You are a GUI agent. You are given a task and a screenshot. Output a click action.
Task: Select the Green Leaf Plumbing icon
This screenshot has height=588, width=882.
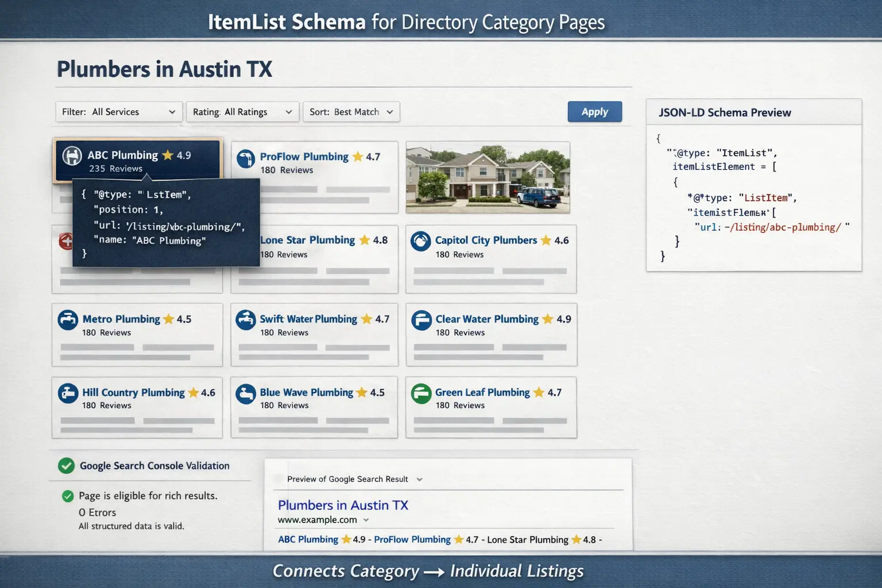tap(422, 393)
